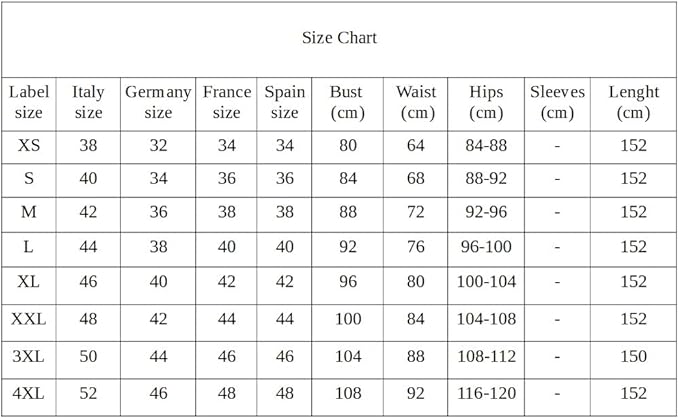
Task: Click the Italy size 52 cell
Action: 88,394
